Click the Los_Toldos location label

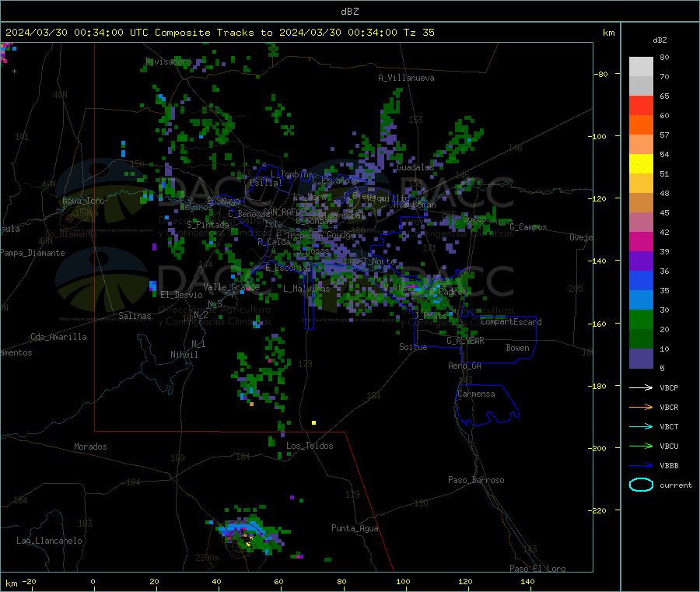(310, 446)
